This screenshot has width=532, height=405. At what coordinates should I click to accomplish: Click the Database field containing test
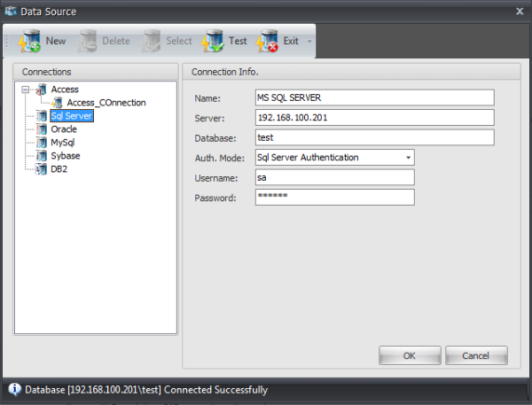tap(374, 137)
